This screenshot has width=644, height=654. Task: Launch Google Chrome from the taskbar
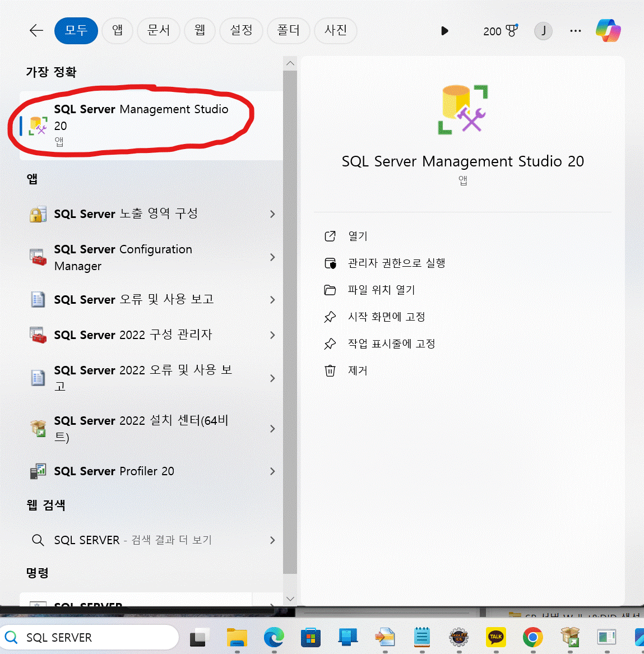point(532,637)
